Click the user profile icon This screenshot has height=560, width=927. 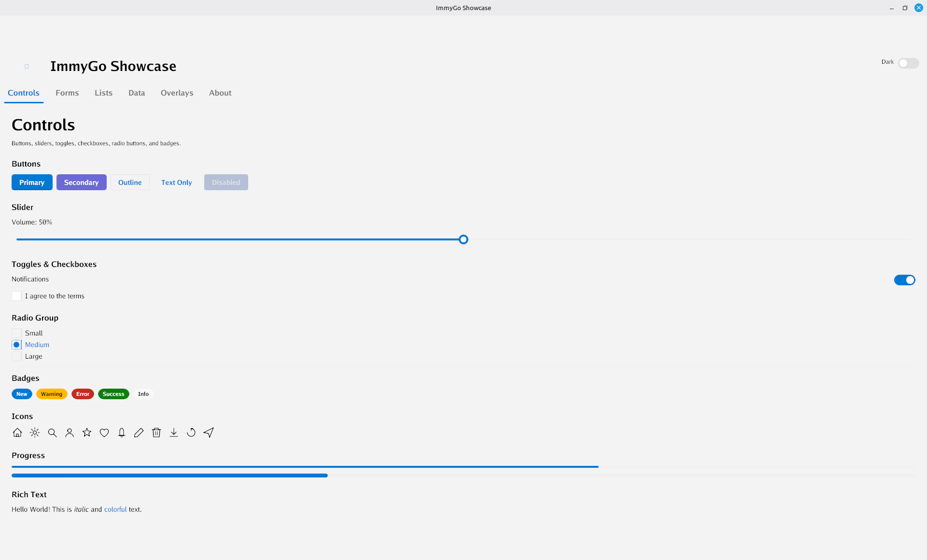[70, 433]
